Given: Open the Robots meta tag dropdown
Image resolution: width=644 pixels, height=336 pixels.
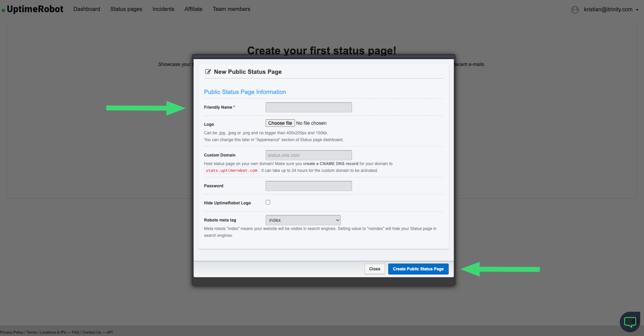Looking at the screenshot, I should point(303,220).
